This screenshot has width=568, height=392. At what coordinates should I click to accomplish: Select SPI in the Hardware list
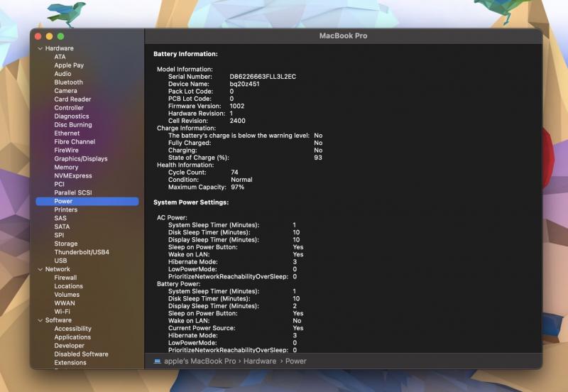(59, 235)
